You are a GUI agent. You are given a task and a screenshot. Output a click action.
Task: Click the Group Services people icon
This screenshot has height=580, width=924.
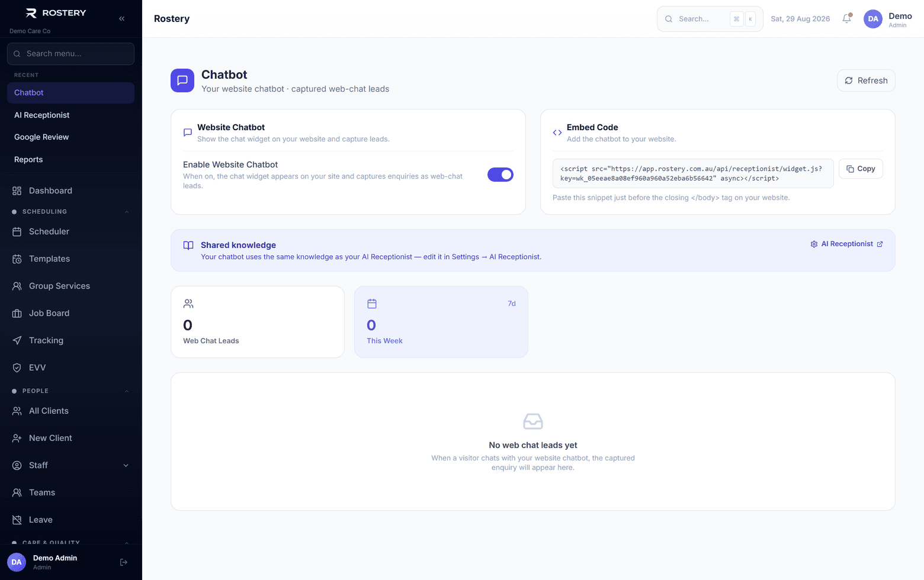pyautogui.click(x=17, y=286)
